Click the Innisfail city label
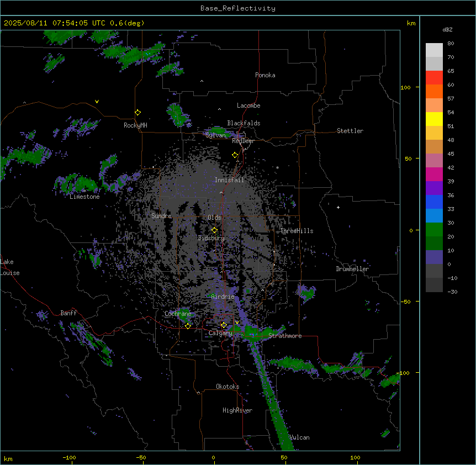 pos(229,180)
